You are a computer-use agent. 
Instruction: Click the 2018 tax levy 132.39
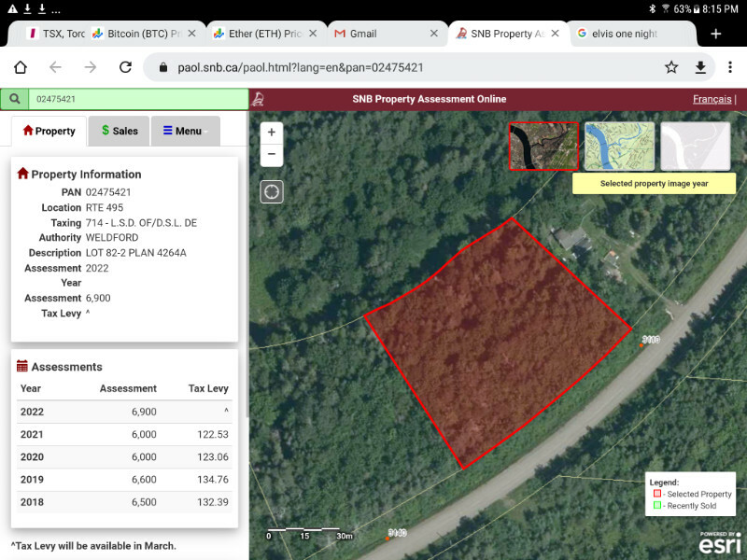click(x=213, y=502)
